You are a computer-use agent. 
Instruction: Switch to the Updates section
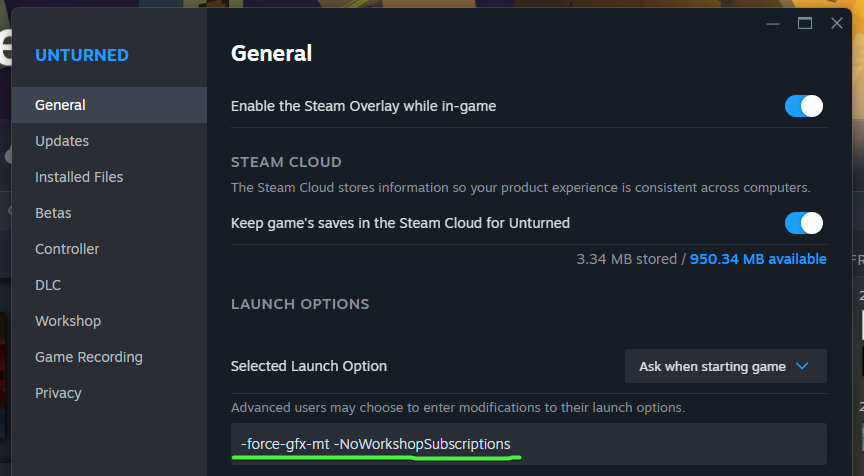(62, 141)
